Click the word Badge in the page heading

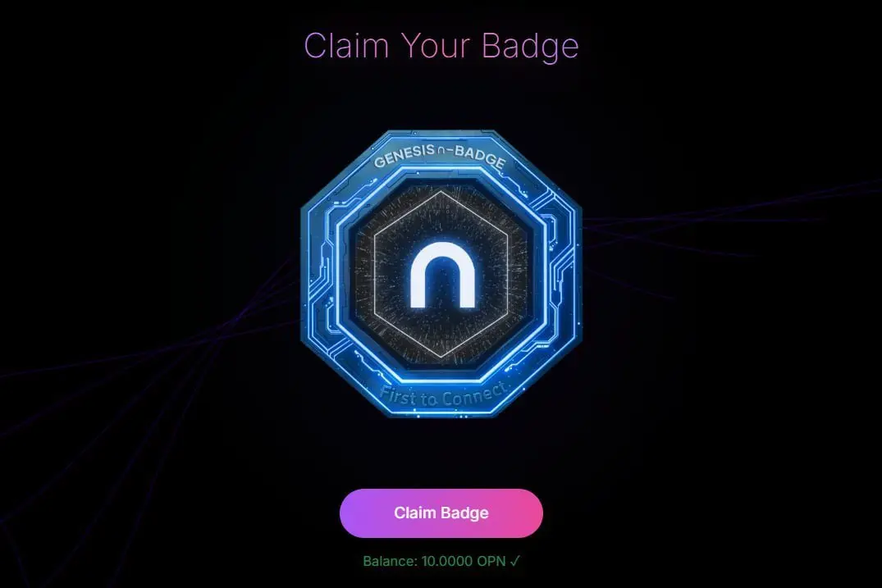tap(530, 46)
